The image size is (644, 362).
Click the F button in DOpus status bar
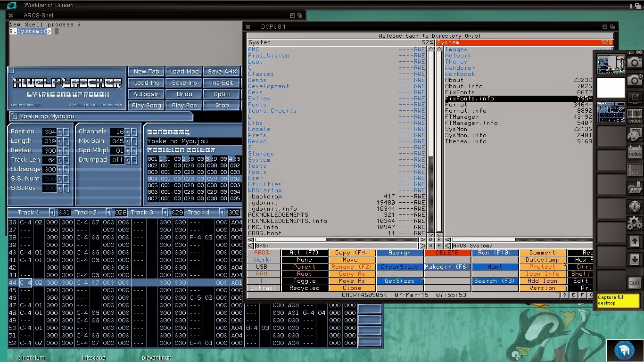click(582, 295)
